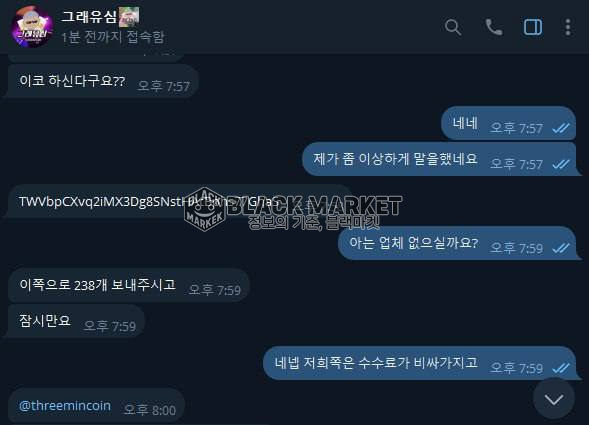Click read checkmarks on 아는 업체 없으실까요 message
This screenshot has height=425, width=589.
561,248
